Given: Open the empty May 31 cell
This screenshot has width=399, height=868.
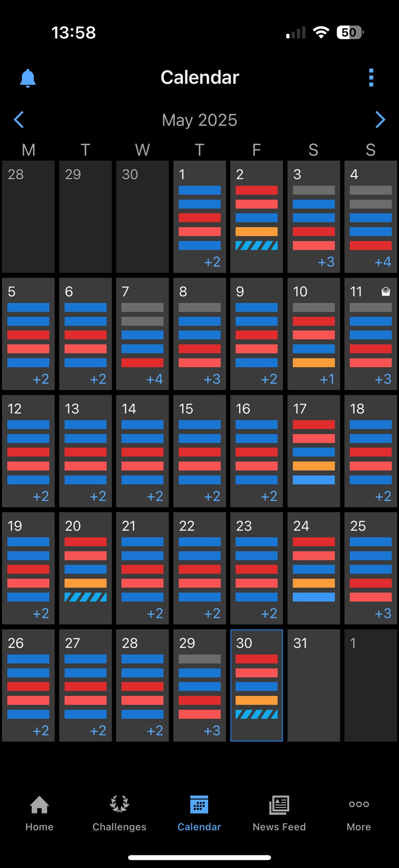Looking at the screenshot, I should coord(314,685).
